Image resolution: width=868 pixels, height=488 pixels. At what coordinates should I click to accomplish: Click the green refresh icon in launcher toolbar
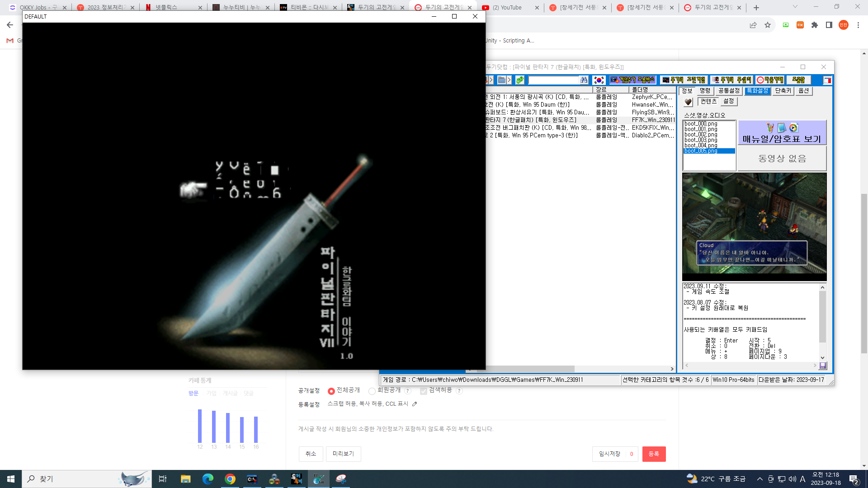point(520,80)
